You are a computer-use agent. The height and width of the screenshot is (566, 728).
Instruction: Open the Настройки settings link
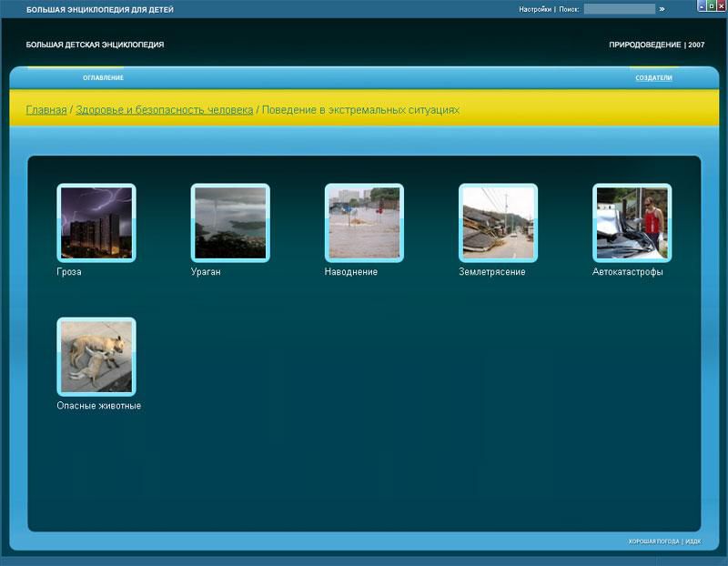535,9
